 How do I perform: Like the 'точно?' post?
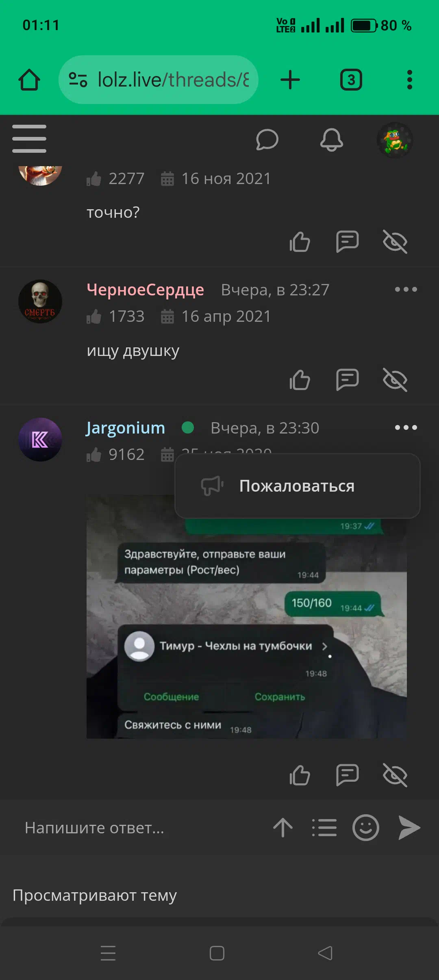(300, 242)
